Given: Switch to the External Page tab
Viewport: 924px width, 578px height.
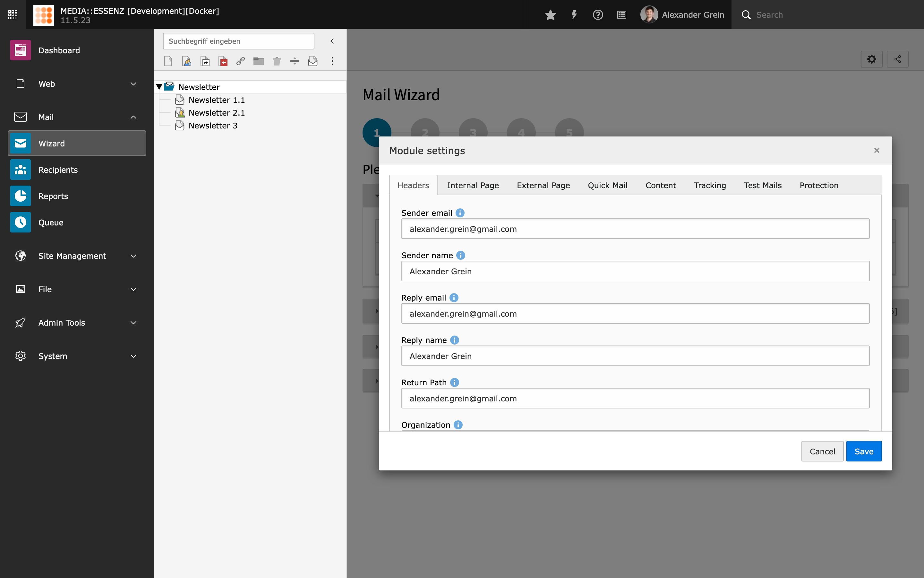Looking at the screenshot, I should click(x=543, y=185).
